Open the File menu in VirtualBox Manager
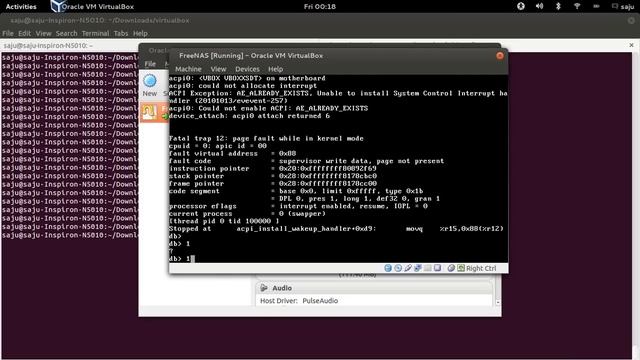 150,64
